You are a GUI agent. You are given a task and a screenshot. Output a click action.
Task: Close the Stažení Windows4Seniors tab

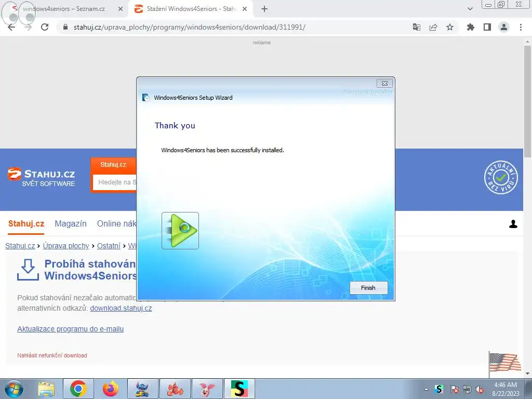point(245,9)
